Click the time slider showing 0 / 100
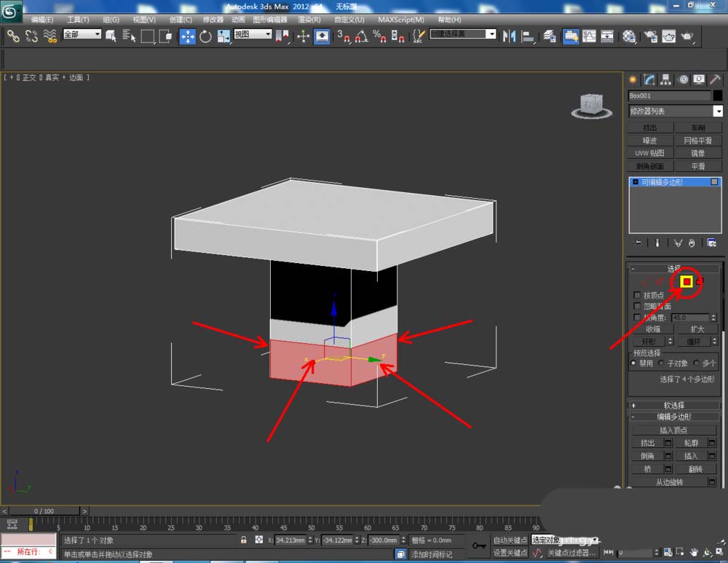Image resolution: width=728 pixels, height=563 pixels. [x=44, y=511]
